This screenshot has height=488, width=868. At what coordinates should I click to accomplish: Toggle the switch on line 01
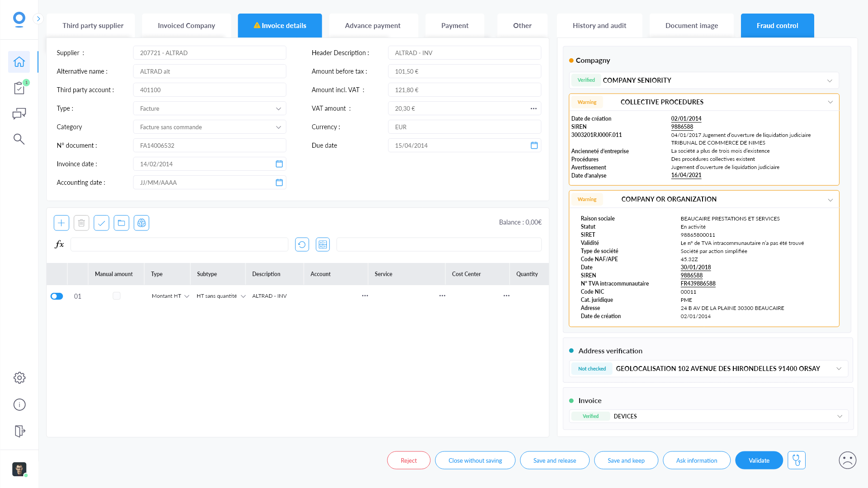click(57, 296)
